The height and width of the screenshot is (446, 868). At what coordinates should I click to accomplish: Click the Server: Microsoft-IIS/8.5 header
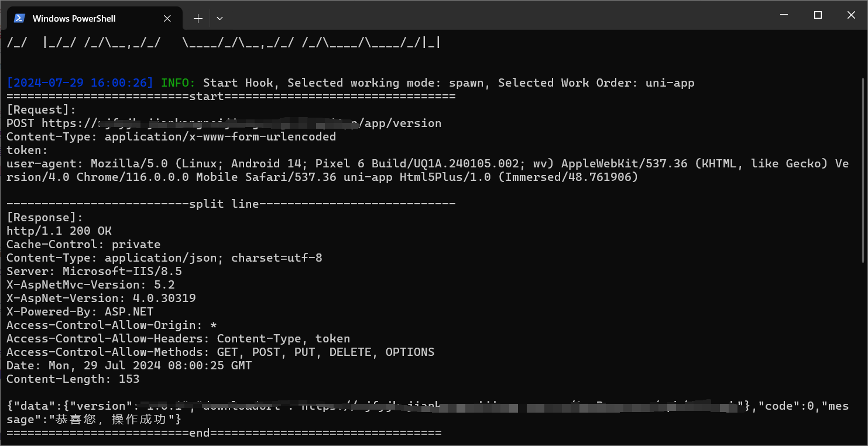point(94,271)
